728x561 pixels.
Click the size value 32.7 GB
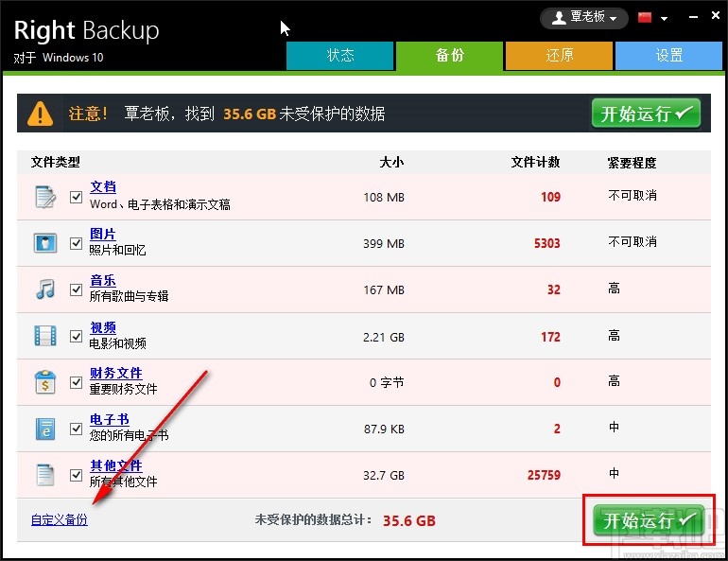pyautogui.click(x=384, y=476)
